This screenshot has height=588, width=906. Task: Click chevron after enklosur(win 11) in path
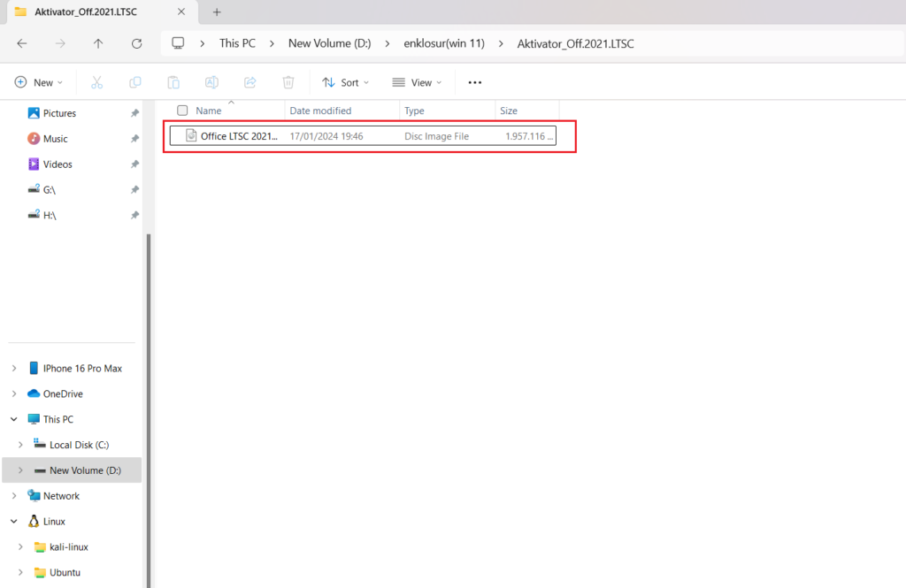(x=501, y=43)
